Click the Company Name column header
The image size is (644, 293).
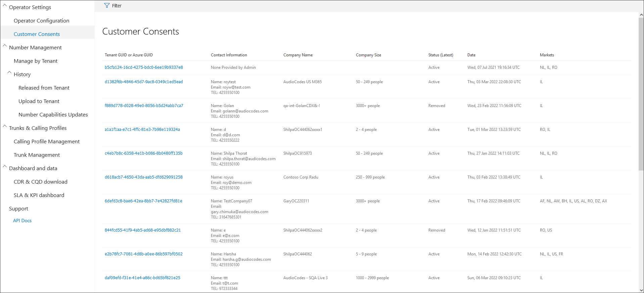[298, 55]
